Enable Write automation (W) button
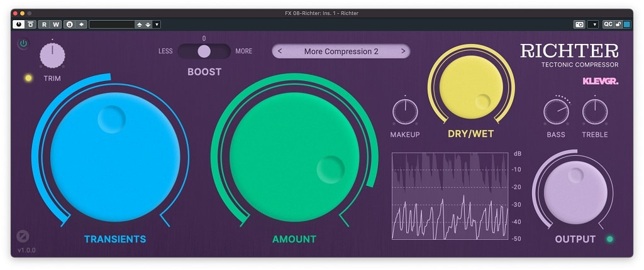 click(x=56, y=24)
